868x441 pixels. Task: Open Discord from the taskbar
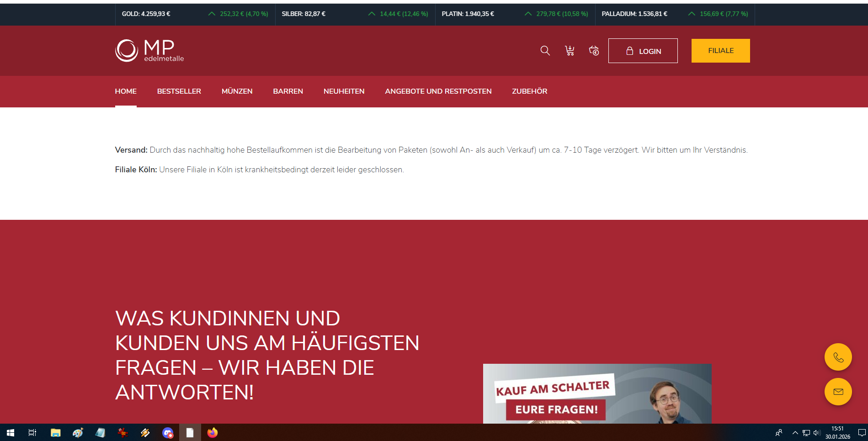[168, 432]
